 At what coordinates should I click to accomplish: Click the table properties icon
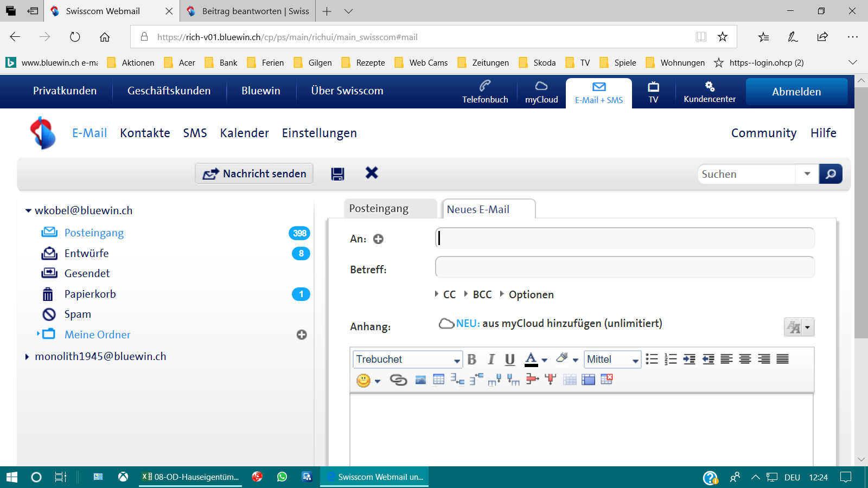588,380
